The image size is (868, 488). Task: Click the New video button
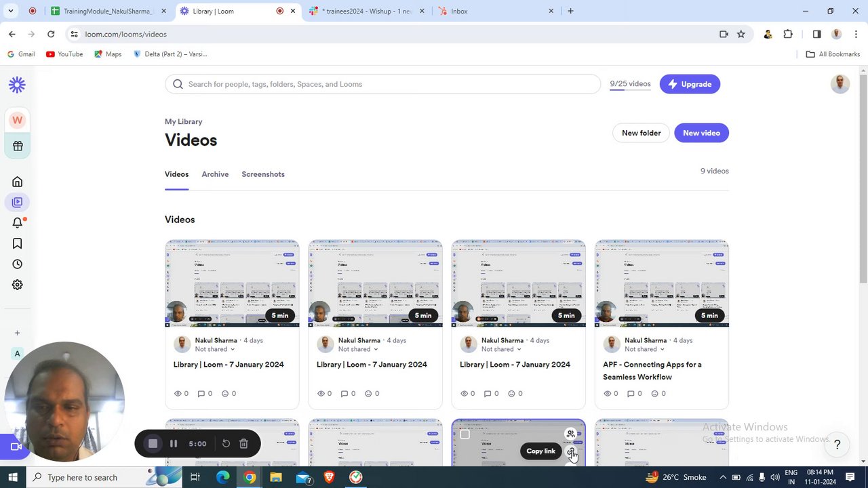click(x=701, y=133)
